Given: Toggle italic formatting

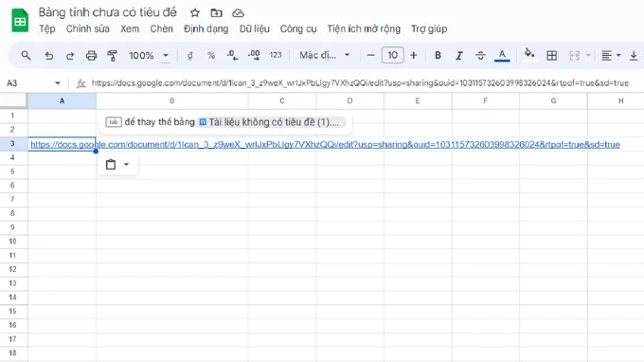Looking at the screenshot, I should (459, 56).
